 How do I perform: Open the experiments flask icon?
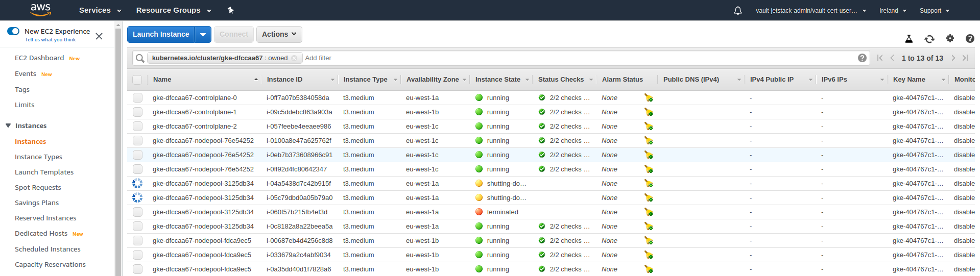pyautogui.click(x=909, y=39)
